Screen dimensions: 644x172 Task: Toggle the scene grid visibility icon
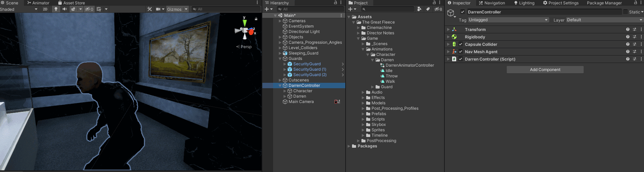point(99,9)
